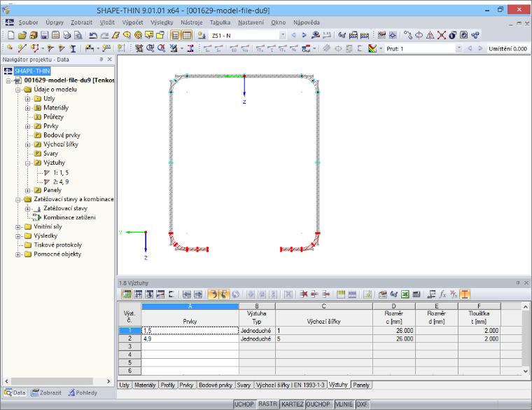This screenshot has width=532, height=410.
Task: Click row header 3 in stiffeners table
Action: point(129,346)
